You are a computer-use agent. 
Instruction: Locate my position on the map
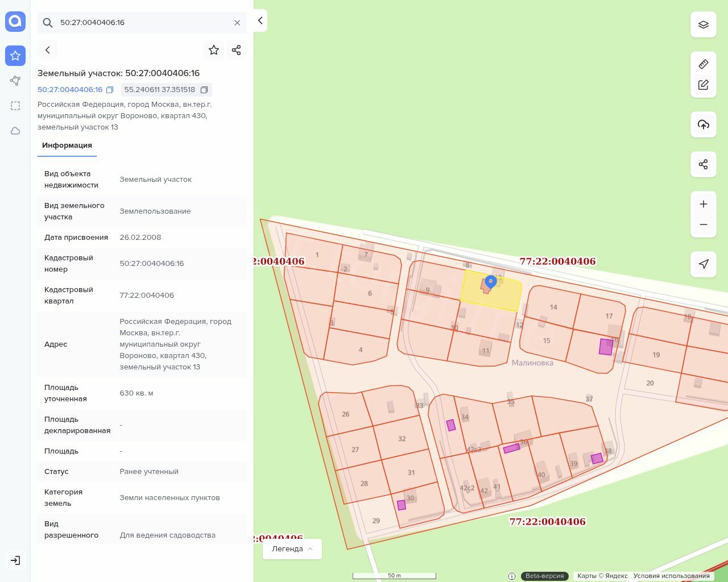point(704,264)
